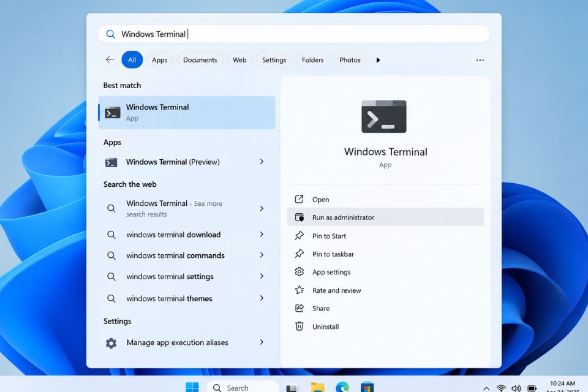The image size is (588, 392).
Task: Expand Windows Terminal (Preview) result chevron
Action: tap(262, 162)
